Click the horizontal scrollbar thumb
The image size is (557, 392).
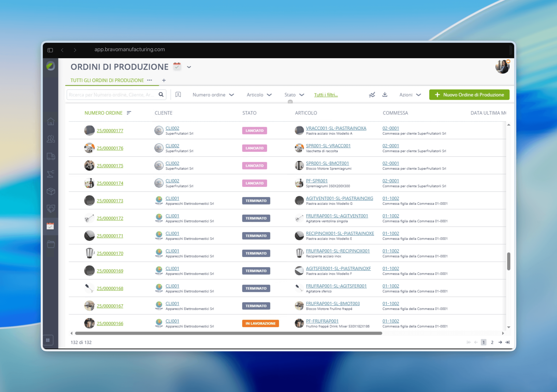pos(228,333)
